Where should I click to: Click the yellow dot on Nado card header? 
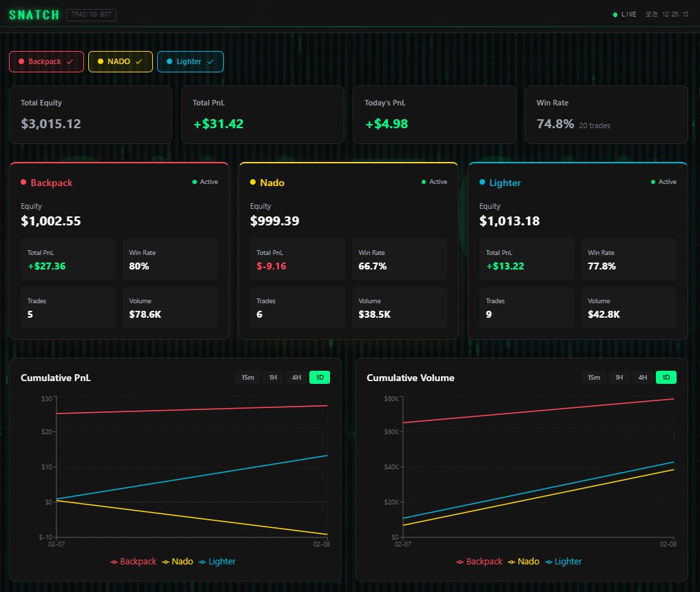click(x=253, y=183)
